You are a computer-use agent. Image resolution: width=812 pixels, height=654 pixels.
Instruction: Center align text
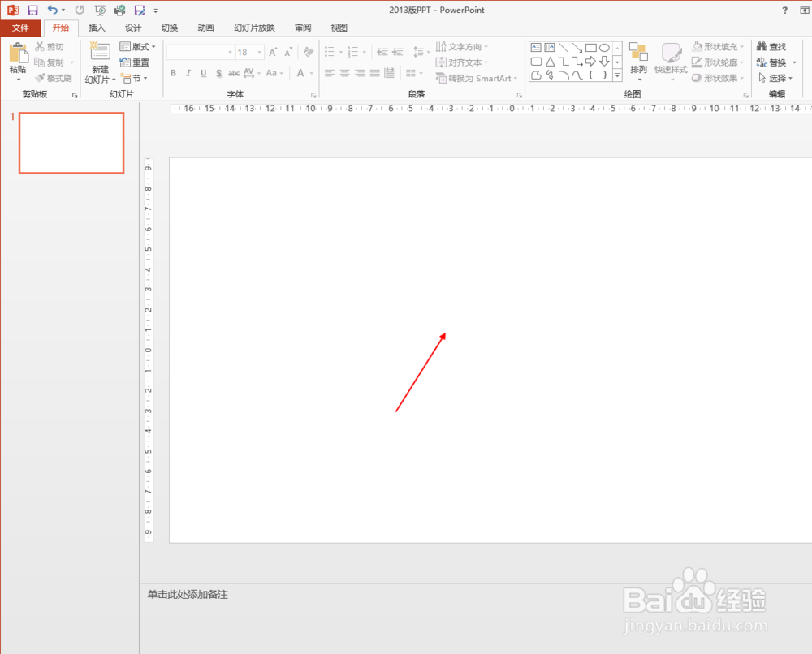[344, 73]
